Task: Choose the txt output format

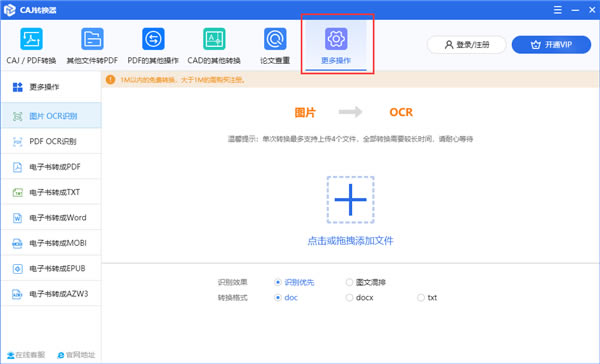Action: pyautogui.click(x=421, y=297)
